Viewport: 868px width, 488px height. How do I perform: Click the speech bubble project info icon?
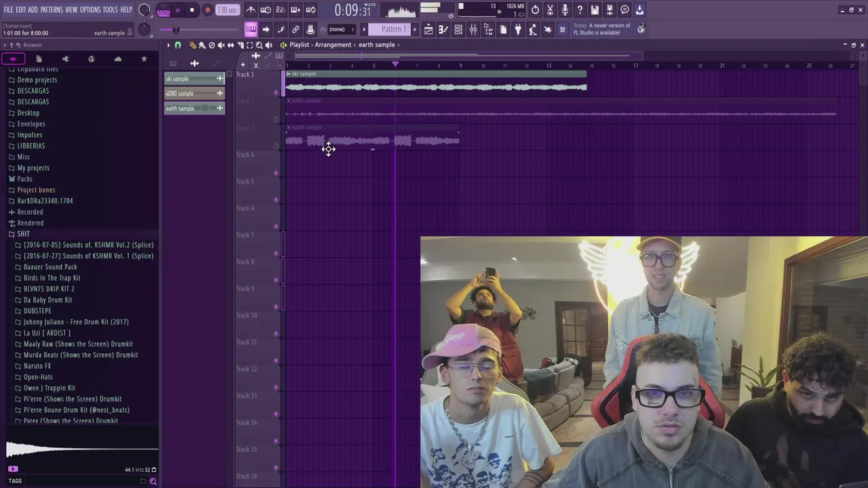625,10
